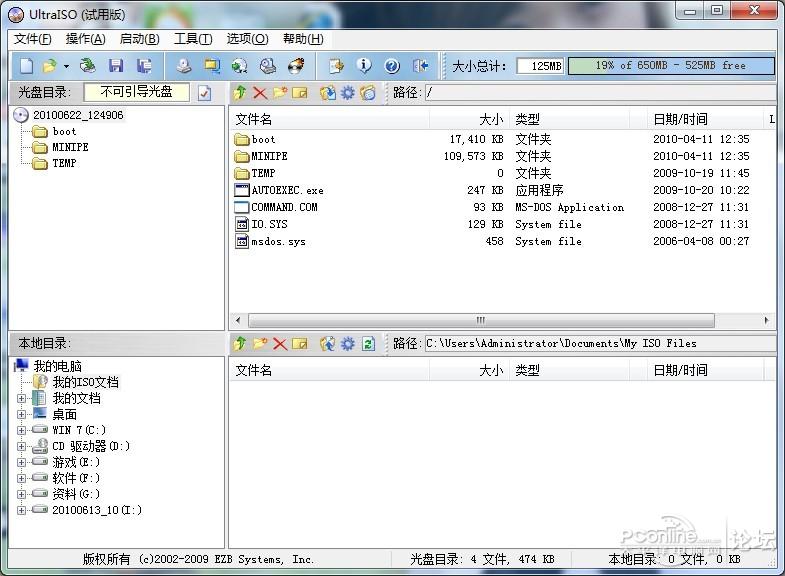Click the Save floppy disk icon

pyautogui.click(x=116, y=66)
